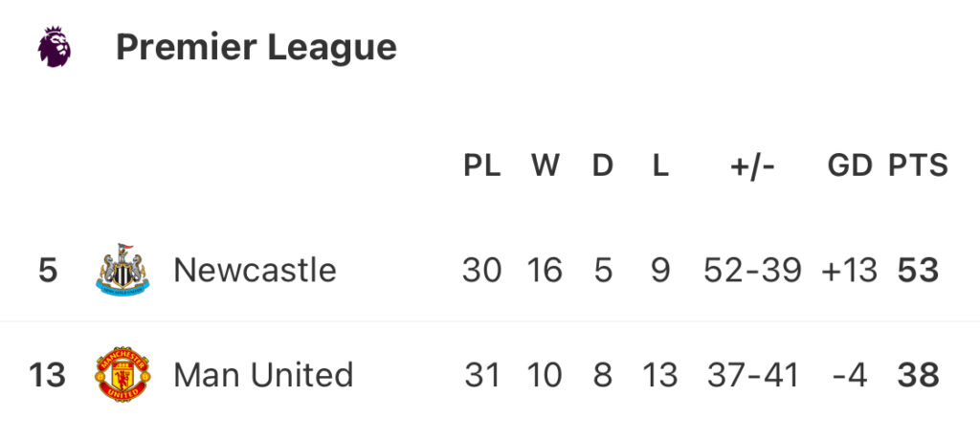Click Newcastle's 52-39 goals record

pos(752,271)
